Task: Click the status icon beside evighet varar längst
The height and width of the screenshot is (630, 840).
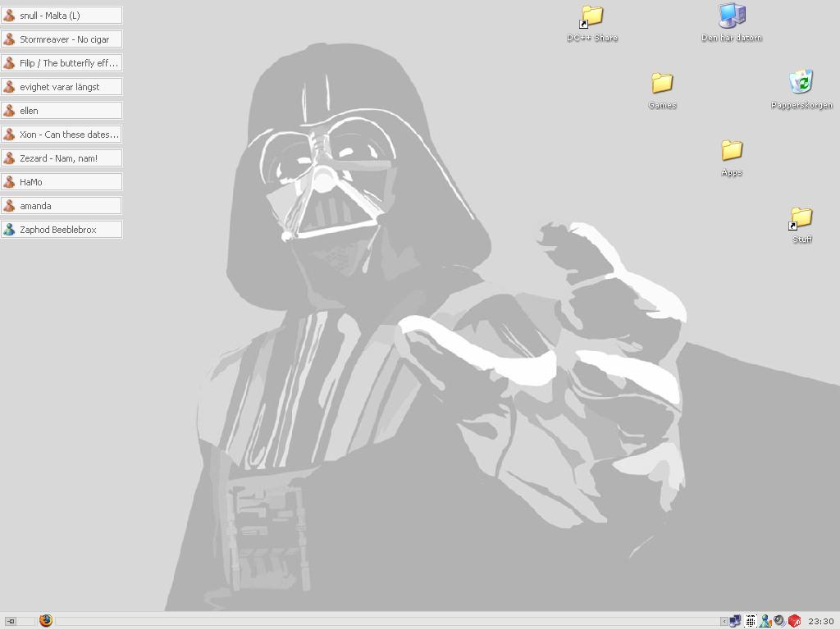Action: [x=9, y=87]
